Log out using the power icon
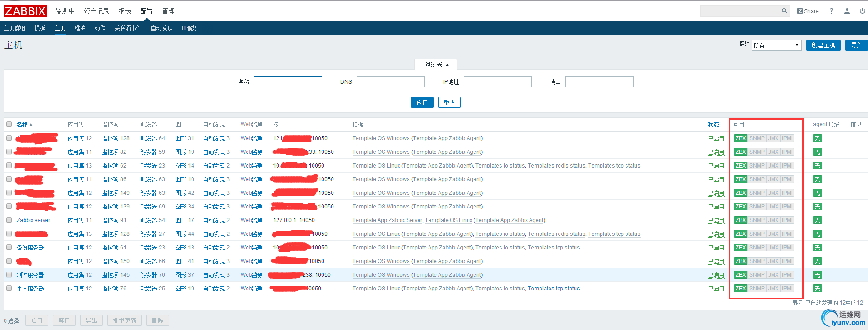Screen dimensions: 868x330 click(x=862, y=11)
